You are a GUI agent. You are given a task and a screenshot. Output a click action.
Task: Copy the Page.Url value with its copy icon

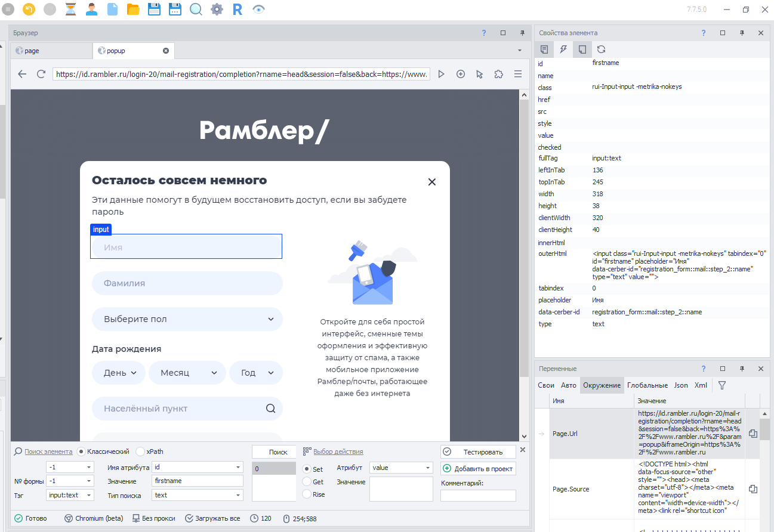pos(753,434)
